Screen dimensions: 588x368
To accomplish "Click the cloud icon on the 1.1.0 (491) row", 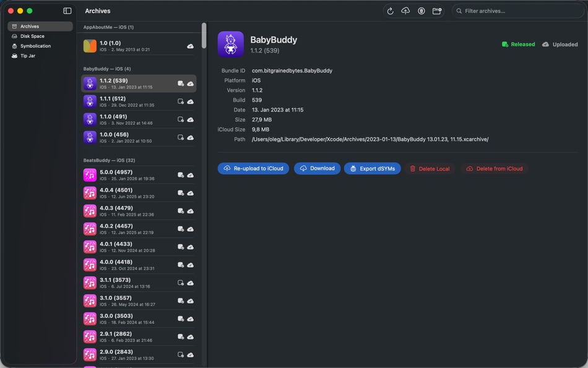I will [191, 120].
